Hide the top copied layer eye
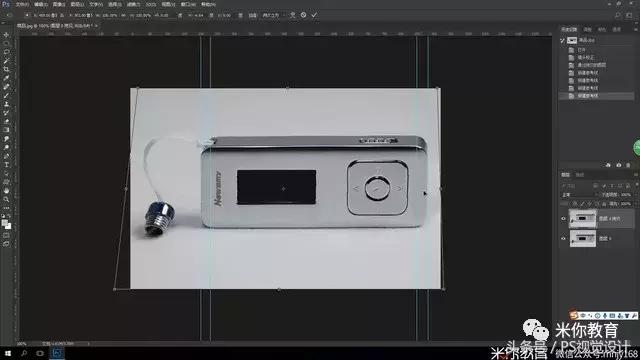 [563, 219]
